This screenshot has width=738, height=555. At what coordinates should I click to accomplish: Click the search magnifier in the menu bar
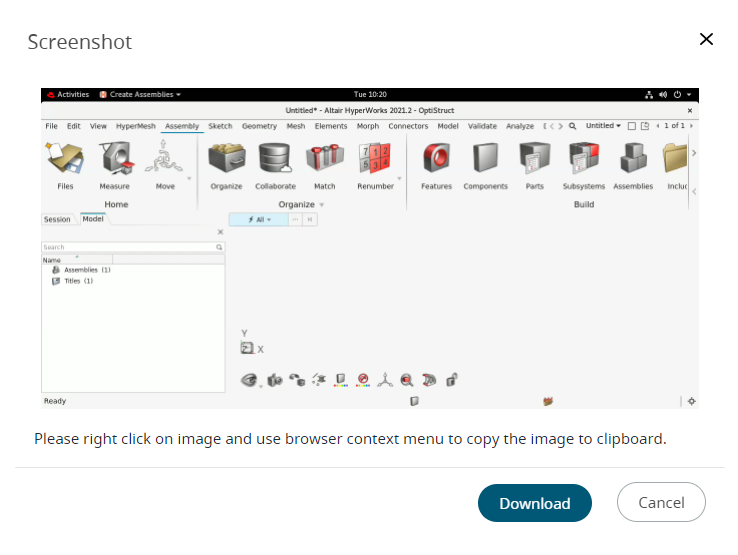[572, 126]
